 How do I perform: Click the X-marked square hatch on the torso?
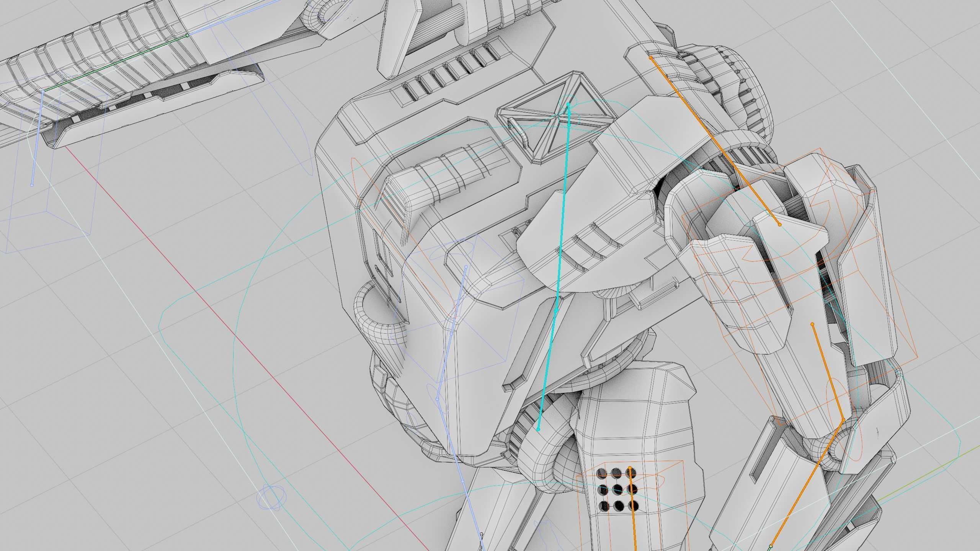555,117
